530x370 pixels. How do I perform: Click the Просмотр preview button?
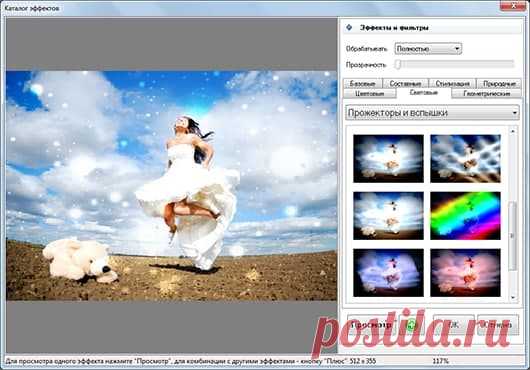pyautogui.click(x=371, y=325)
